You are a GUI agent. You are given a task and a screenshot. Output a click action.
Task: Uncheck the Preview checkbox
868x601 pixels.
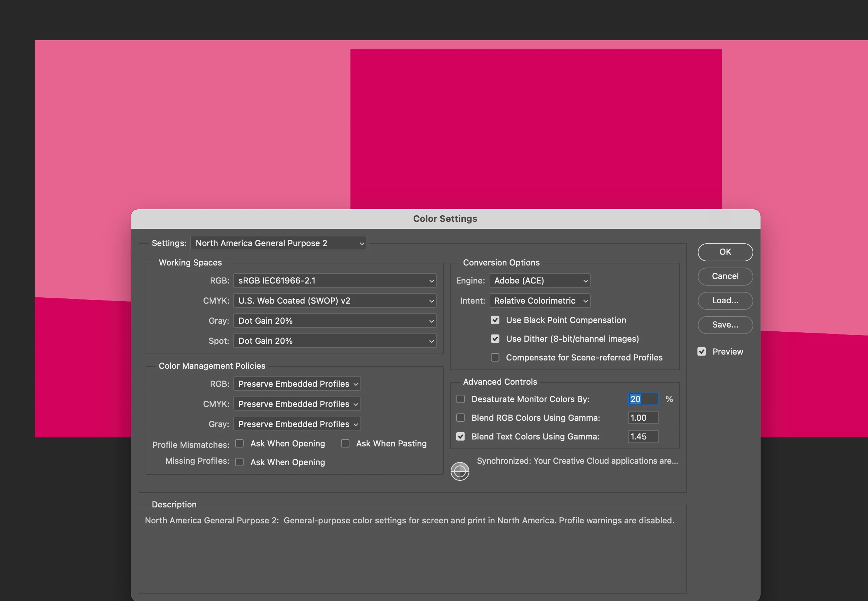click(x=701, y=351)
